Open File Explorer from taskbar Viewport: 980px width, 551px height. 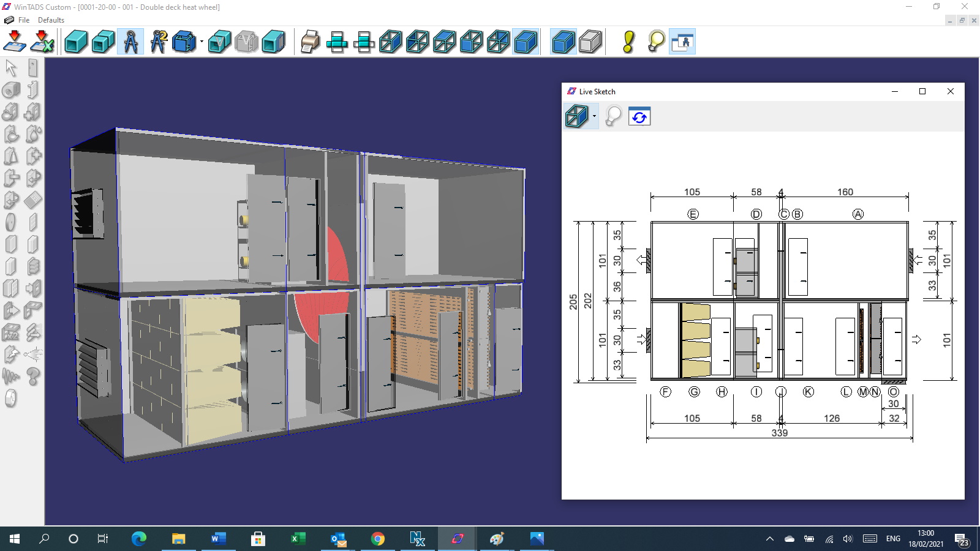(x=178, y=539)
